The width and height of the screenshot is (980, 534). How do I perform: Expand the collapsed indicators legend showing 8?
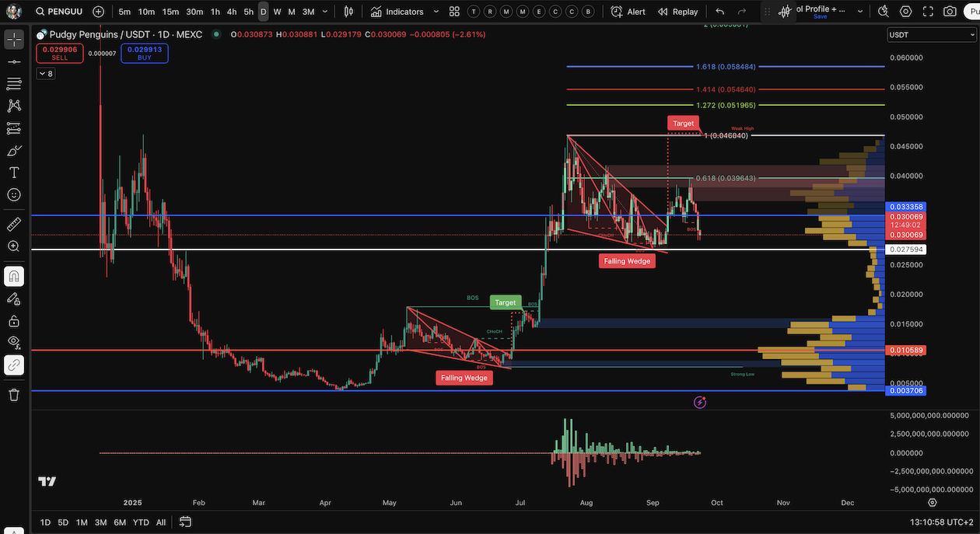45,74
